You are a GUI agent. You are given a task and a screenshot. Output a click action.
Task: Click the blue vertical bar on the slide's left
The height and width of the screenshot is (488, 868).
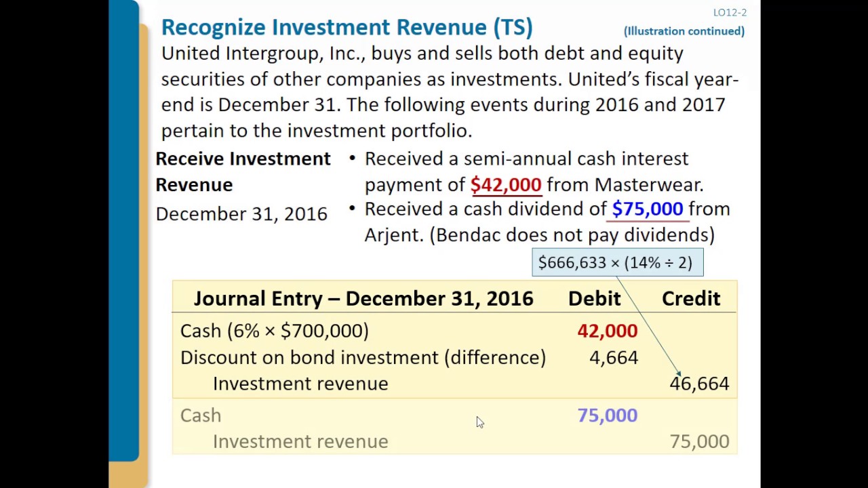tap(123, 230)
